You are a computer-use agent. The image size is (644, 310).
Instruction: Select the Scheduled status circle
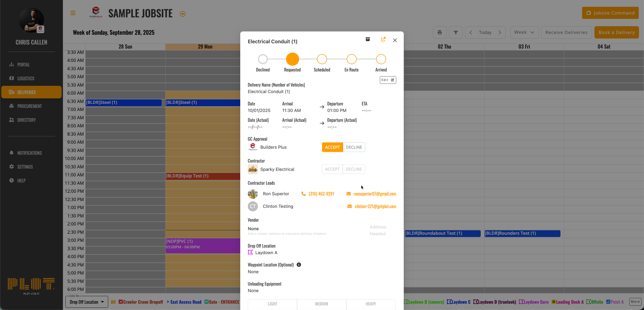pyautogui.click(x=322, y=59)
